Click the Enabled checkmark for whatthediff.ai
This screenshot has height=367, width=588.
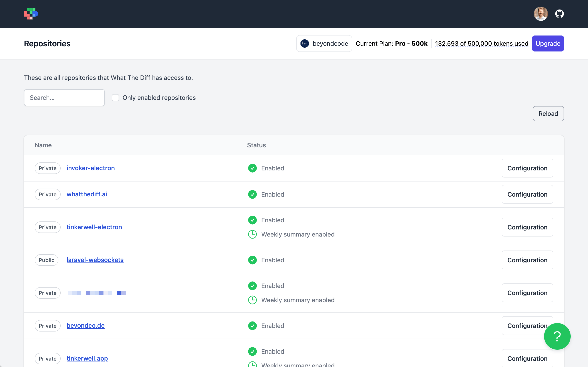tap(252, 194)
